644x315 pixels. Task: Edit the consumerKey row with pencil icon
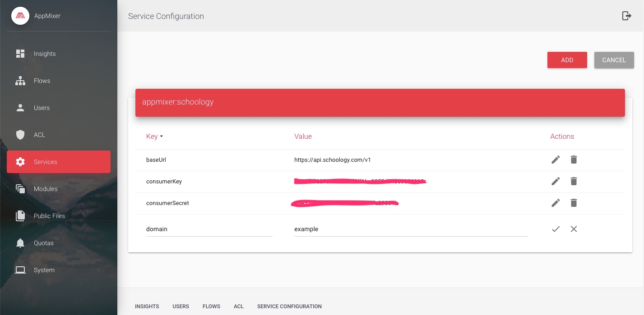[556, 181]
